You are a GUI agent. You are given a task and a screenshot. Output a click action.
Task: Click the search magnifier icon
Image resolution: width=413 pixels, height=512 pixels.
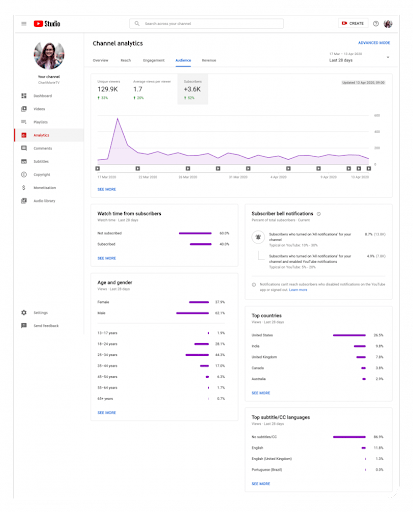[x=137, y=24]
